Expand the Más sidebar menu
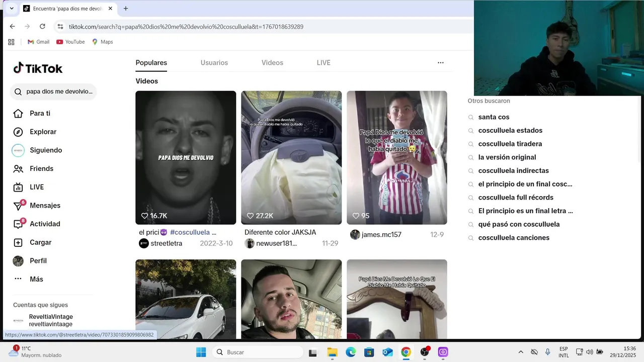The height and width of the screenshot is (362, 644). click(36, 279)
